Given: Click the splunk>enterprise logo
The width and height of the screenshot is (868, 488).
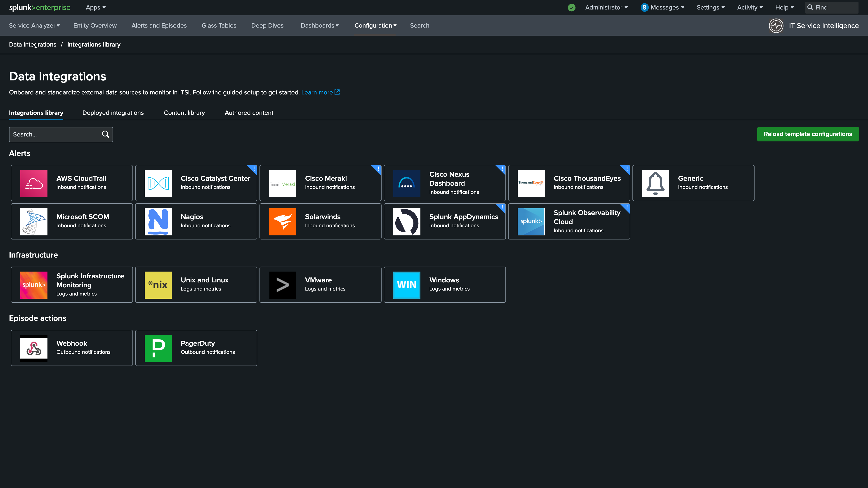Looking at the screenshot, I should click(x=40, y=7).
